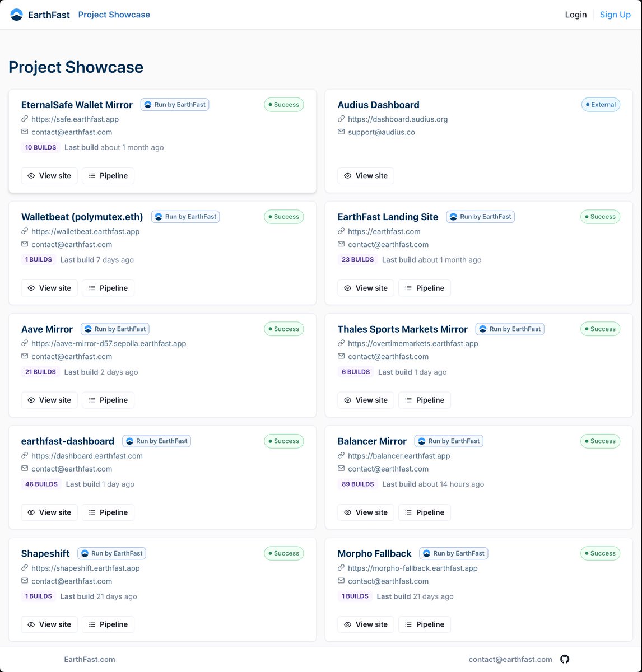642x672 pixels.
Task: Click the earthfast-dashboard card title
Action: [x=68, y=441]
